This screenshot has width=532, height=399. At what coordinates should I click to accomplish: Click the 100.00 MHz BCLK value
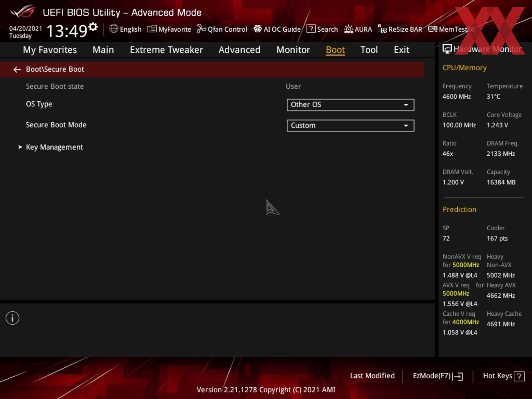pyautogui.click(x=459, y=125)
